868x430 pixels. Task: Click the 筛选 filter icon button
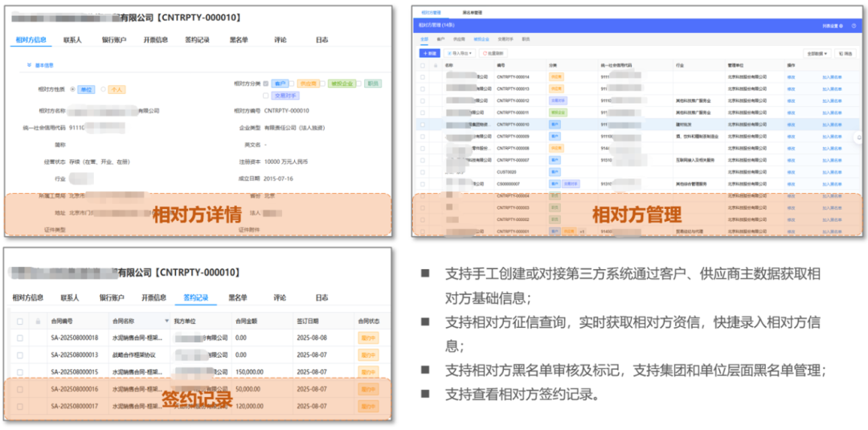tap(845, 53)
